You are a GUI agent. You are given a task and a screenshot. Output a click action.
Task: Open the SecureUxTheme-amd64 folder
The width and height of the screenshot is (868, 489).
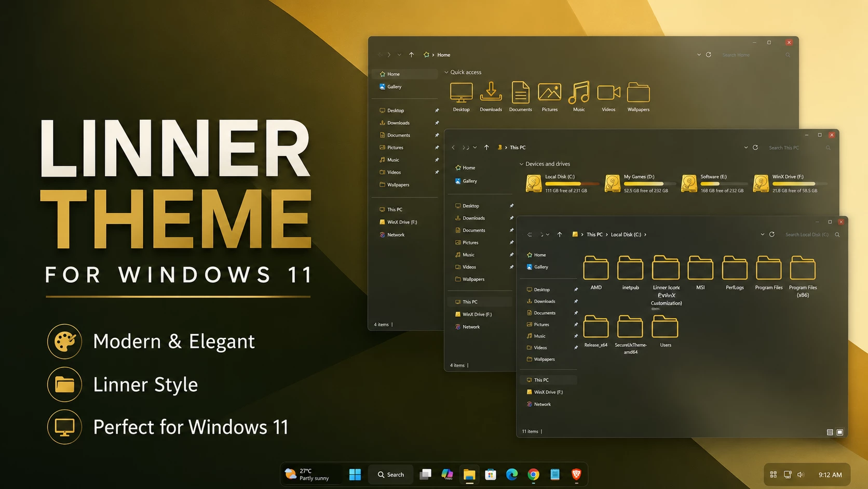[630, 326]
